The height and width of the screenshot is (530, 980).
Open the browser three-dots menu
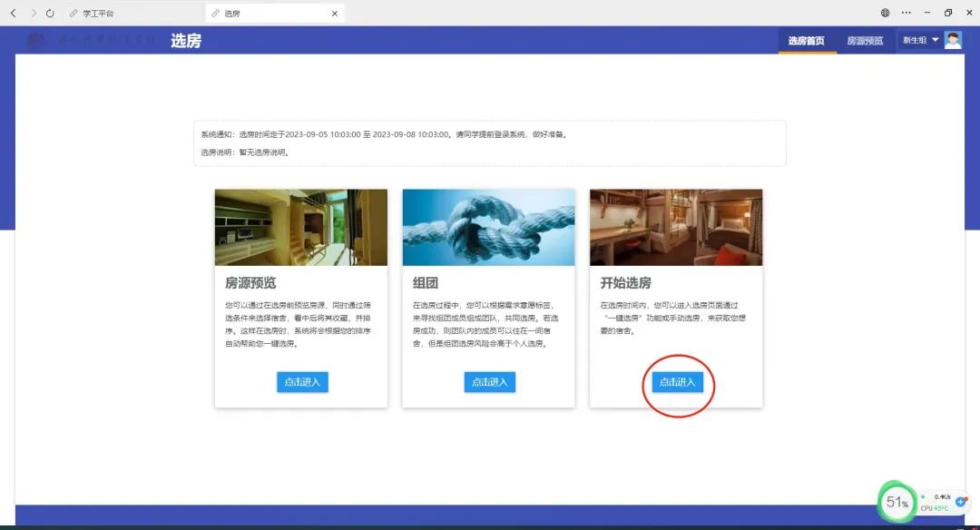click(x=906, y=14)
